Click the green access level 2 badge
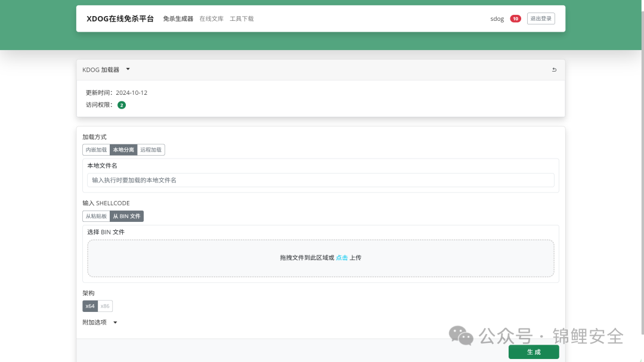The image size is (644, 362). coord(122,105)
